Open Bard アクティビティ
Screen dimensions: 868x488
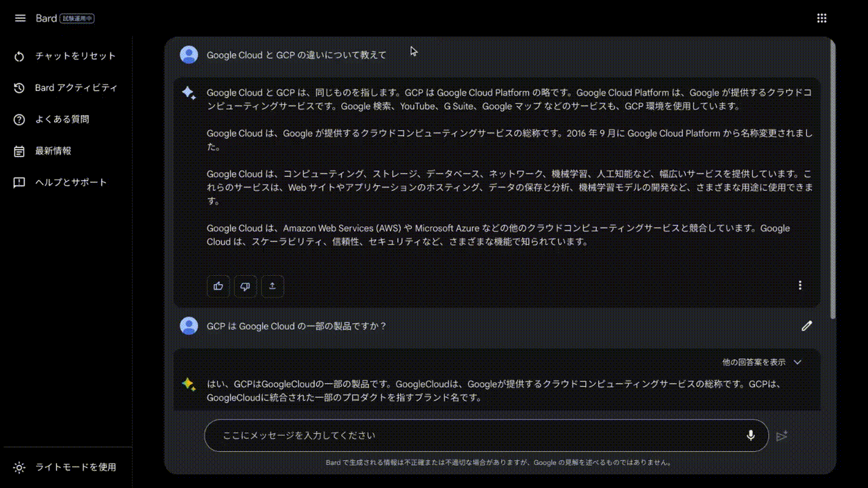[77, 88]
